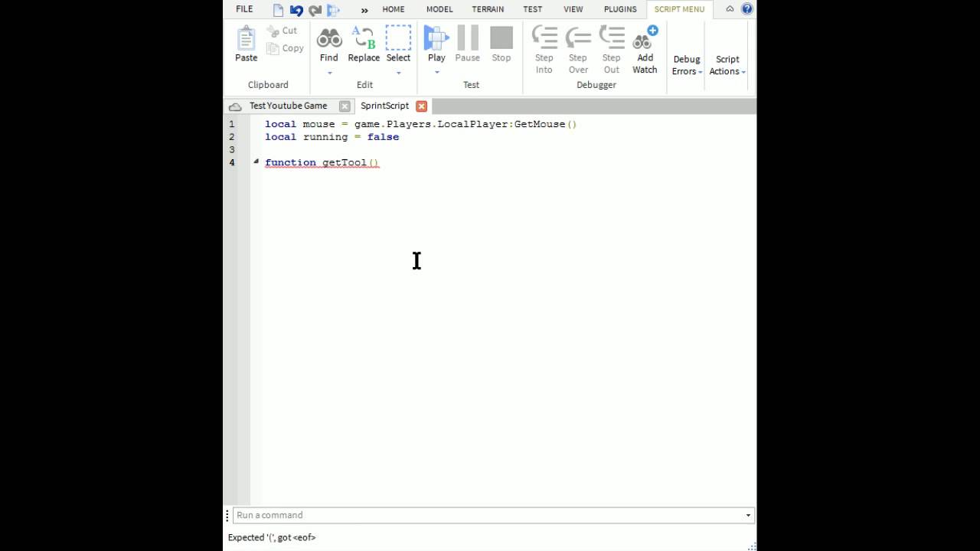This screenshot has width=980, height=551.
Task: Switch to the HOME ribbon tab
Action: (x=394, y=9)
